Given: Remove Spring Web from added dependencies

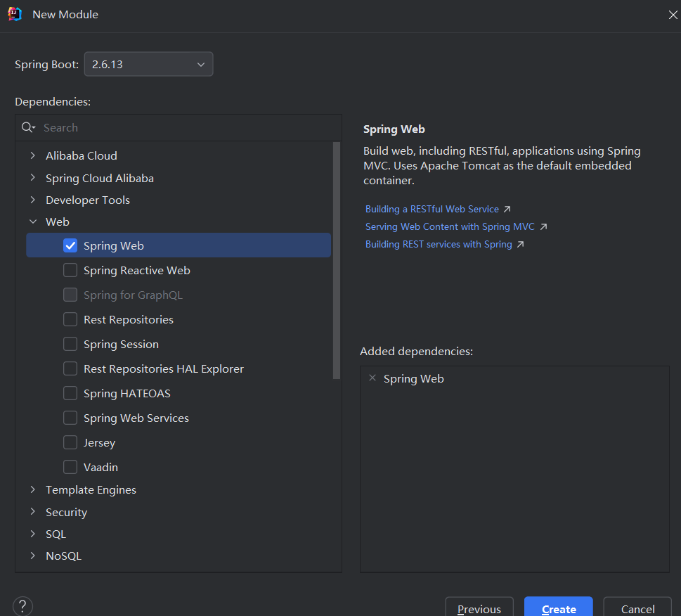Looking at the screenshot, I should point(372,378).
